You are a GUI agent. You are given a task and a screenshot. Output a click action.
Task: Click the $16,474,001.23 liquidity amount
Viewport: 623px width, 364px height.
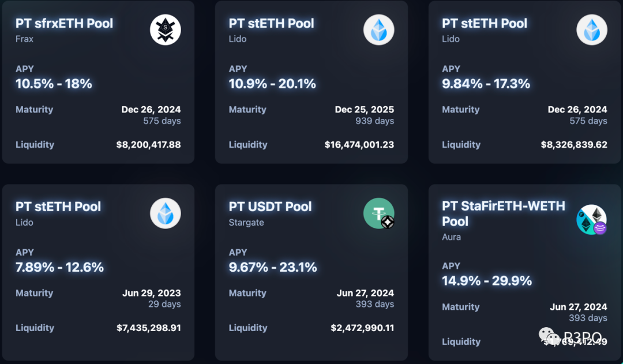359,145
